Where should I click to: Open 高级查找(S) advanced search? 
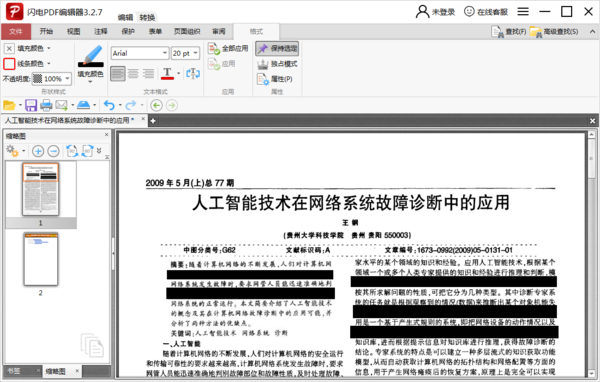(x=554, y=32)
